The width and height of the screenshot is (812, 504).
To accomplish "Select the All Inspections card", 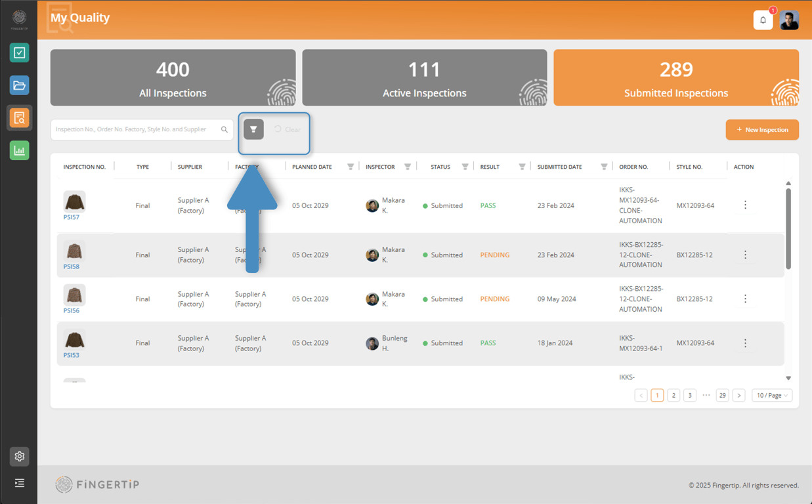I will 173,77.
